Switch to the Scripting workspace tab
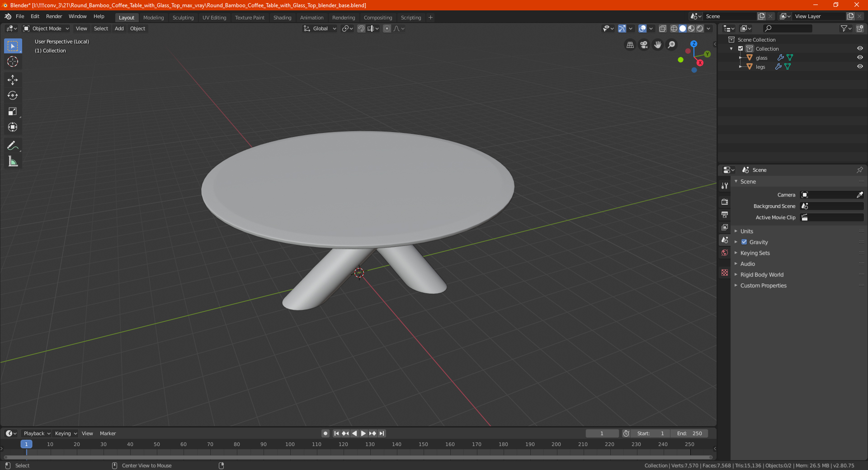This screenshot has height=470, width=868. (x=410, y=18)
